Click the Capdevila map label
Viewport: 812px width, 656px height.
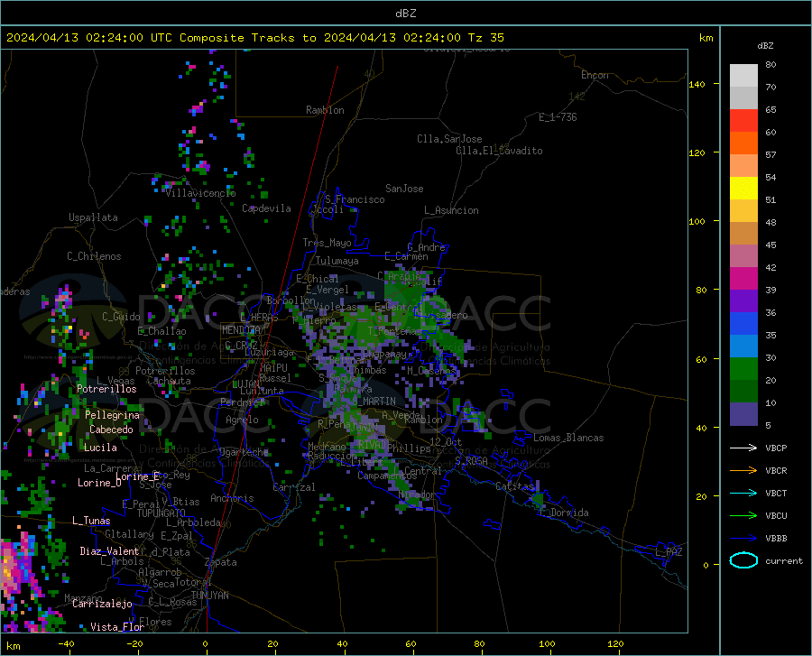(266, 208)
